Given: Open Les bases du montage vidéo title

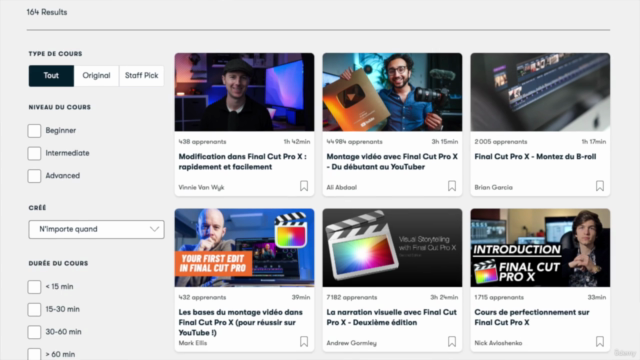Looking at the screenshot, I should pyautogui.click(x=240, y=322).
